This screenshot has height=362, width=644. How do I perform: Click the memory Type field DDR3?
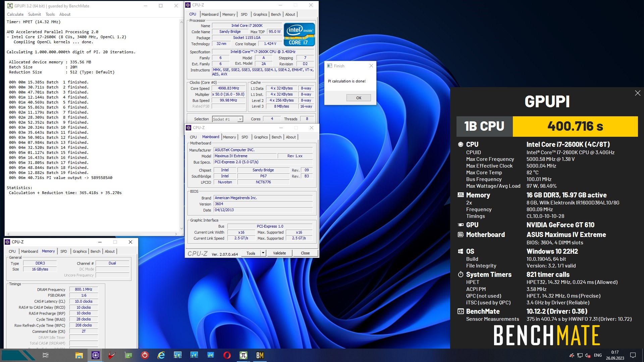pos(40,263)
